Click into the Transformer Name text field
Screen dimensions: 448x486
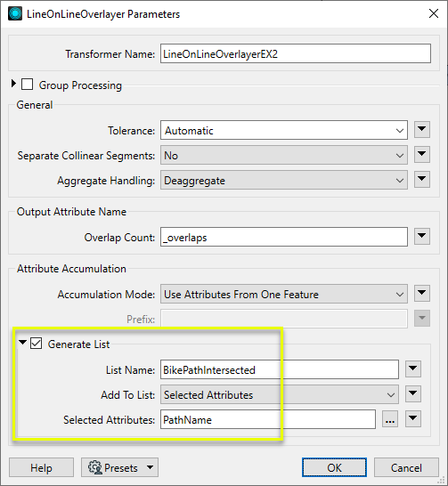point(296,53)
